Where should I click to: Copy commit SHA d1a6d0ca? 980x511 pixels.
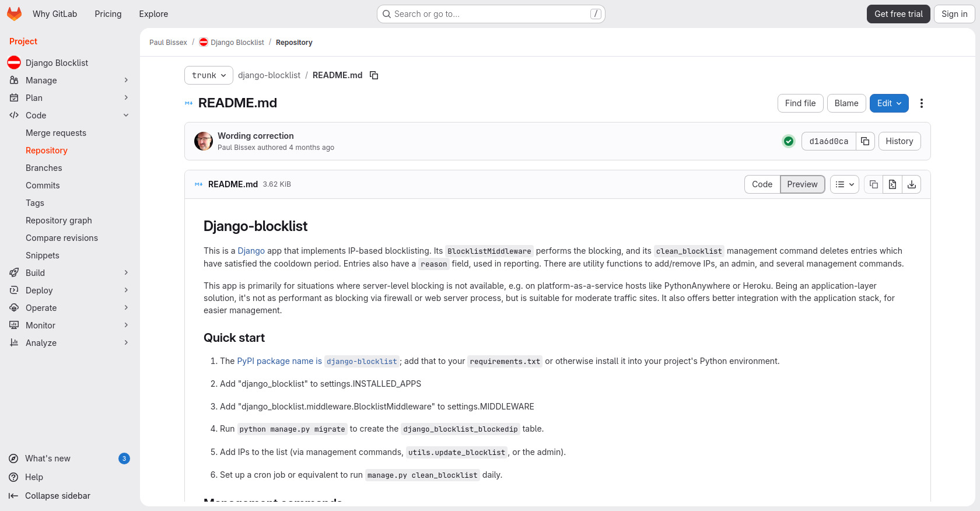click(x=865, y=141)
